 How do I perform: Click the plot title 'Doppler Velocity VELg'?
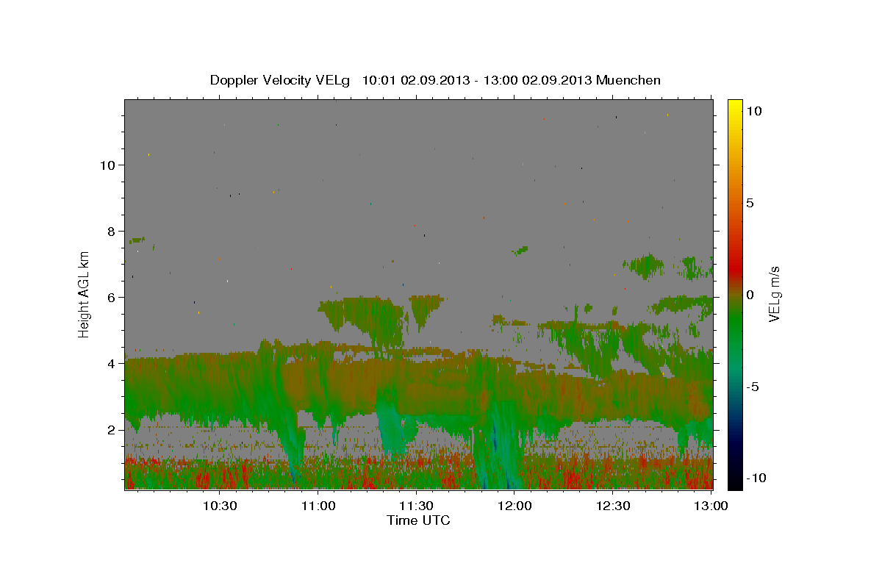(281, 80)
